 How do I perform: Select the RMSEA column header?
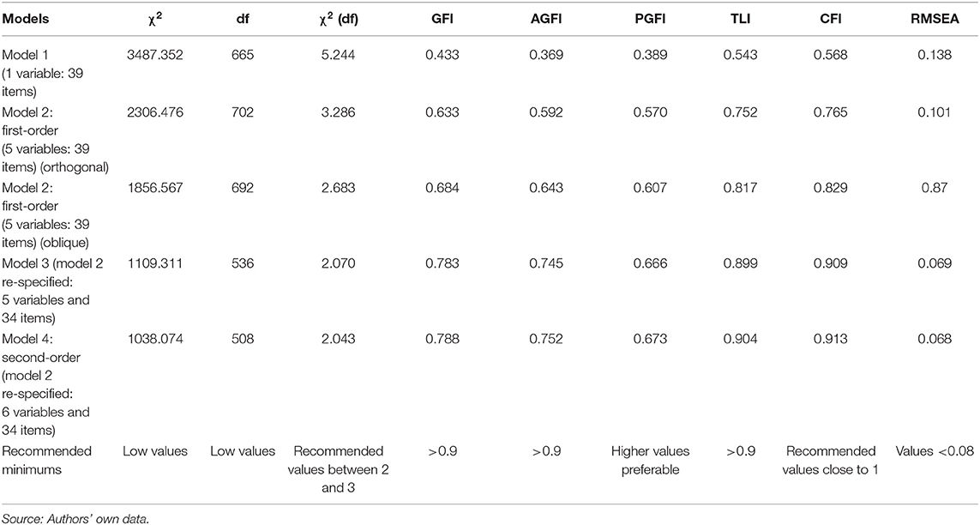click(935, 19)
